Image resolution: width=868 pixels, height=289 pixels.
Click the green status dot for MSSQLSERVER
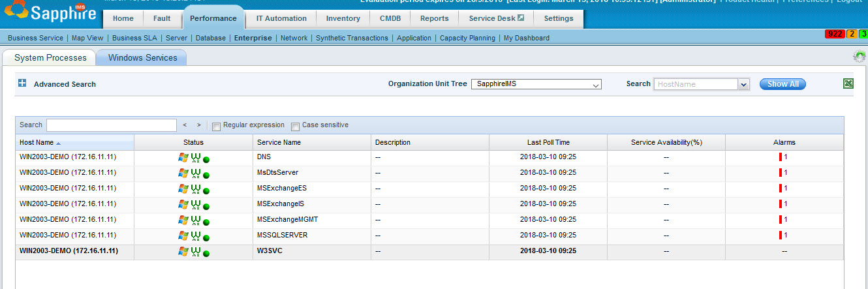click(206, 237)
